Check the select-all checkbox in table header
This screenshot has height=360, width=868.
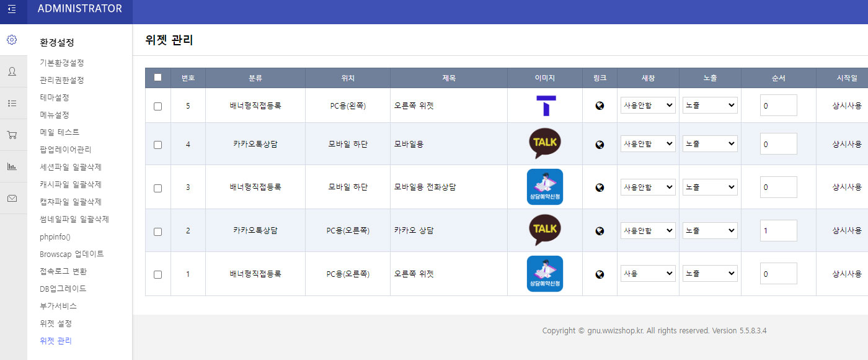(157, 78)
